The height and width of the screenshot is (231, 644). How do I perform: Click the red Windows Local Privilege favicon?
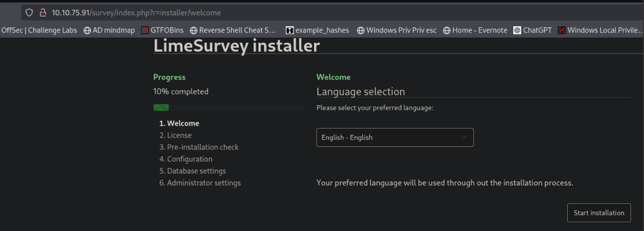[x=562, y=30]
